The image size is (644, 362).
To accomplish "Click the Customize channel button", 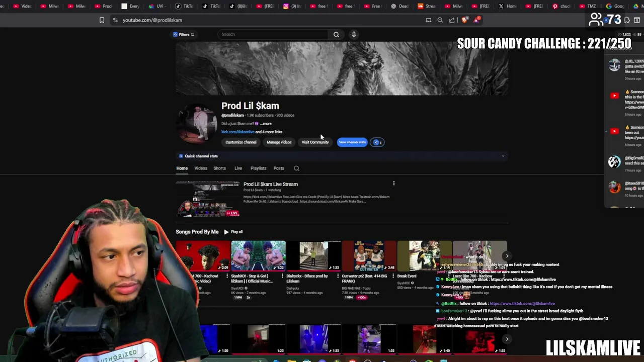I will pos(240,142).
